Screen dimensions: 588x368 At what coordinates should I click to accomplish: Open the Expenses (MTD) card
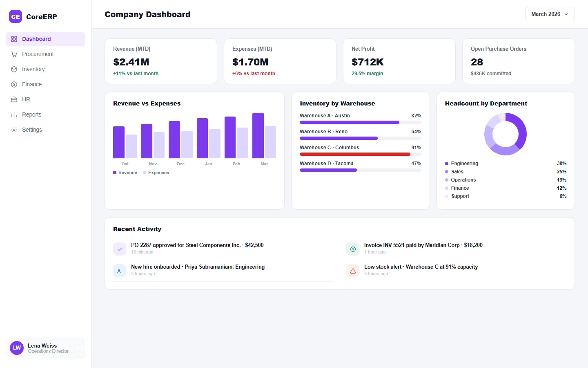(x=280, y=61)
